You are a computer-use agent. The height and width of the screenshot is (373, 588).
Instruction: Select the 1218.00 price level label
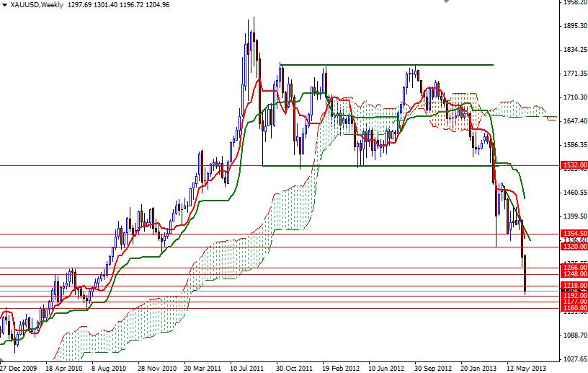point(573,286)
